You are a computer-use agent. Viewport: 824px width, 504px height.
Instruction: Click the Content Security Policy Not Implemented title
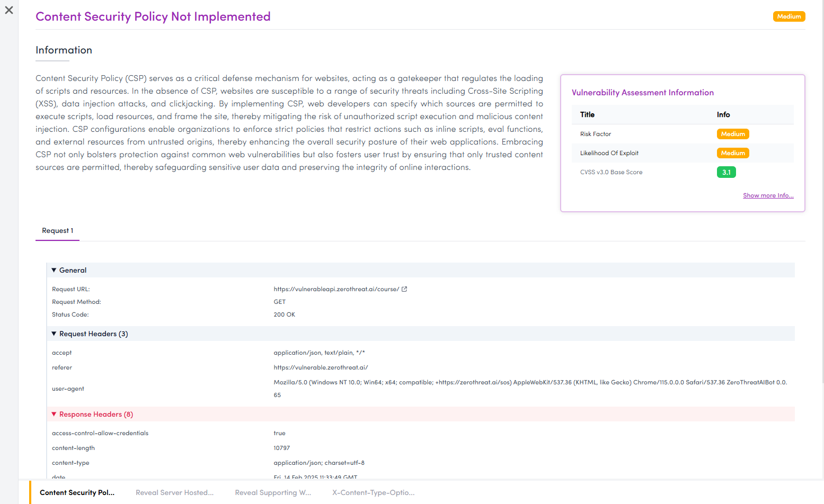pyautogui.click(x=153, y=16)
